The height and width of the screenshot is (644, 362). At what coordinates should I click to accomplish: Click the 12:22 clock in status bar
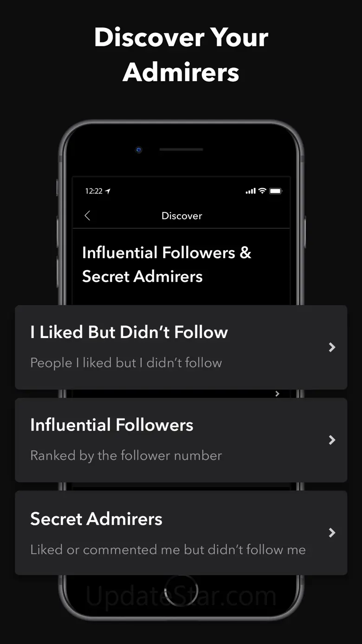tap(94, 191)
